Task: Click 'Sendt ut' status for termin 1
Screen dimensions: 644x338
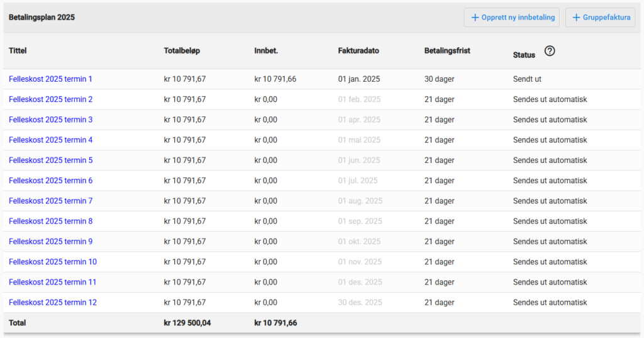Action: pos(527,79)
